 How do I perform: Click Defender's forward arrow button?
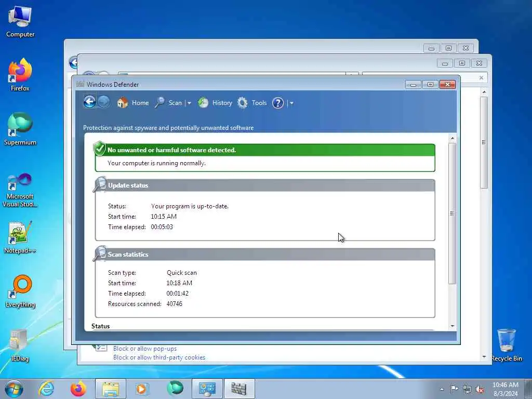click(104, 101)
